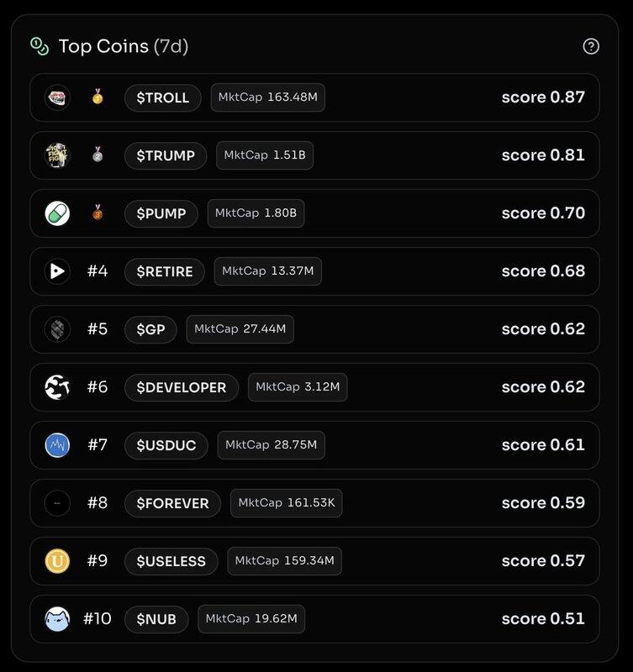
Task: Click score 0.51 on $NUB row
Action: (543, 618)
